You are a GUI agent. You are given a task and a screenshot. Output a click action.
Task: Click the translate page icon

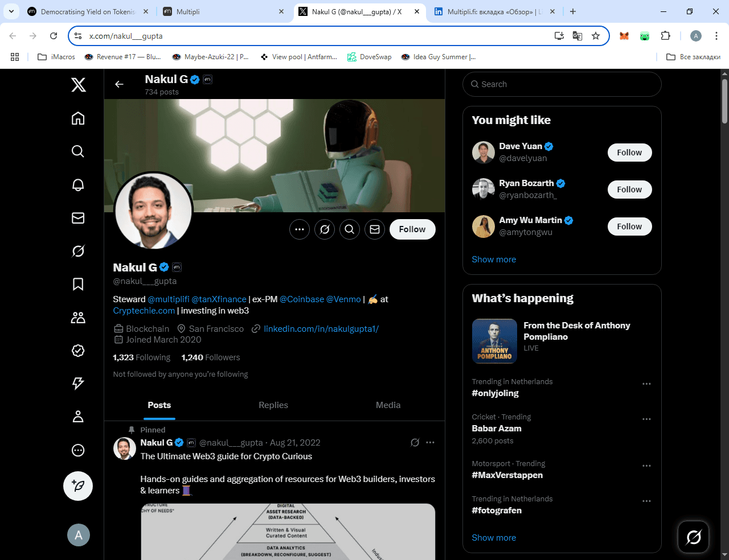[x=578, y=36]
